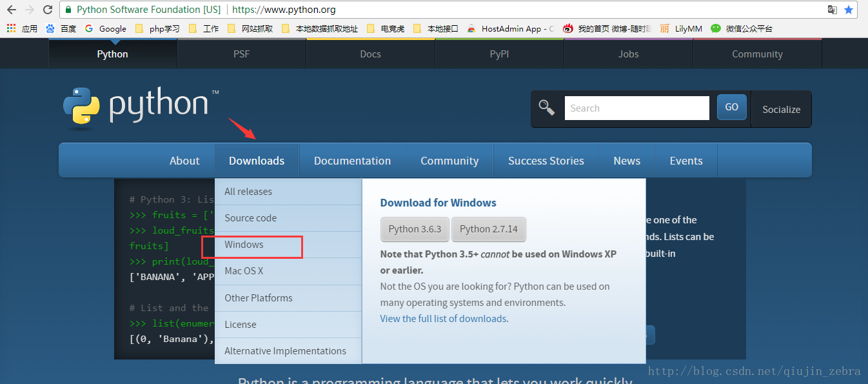Choose Windows in Downloads menu
This screenshot has width=868, height=384.
click(x=288, y=245)
